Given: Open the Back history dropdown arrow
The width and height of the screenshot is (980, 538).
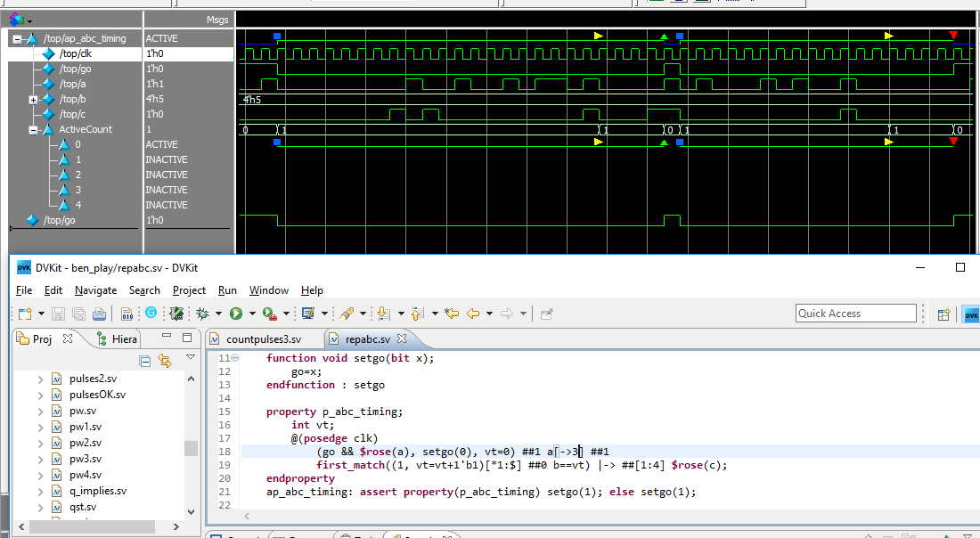Looking at the screenshot, I should 489,314.
